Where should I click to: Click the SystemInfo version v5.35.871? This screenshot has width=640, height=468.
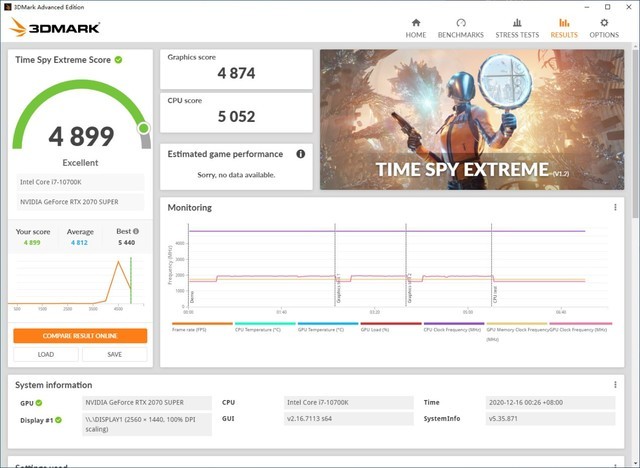(550, 419)
